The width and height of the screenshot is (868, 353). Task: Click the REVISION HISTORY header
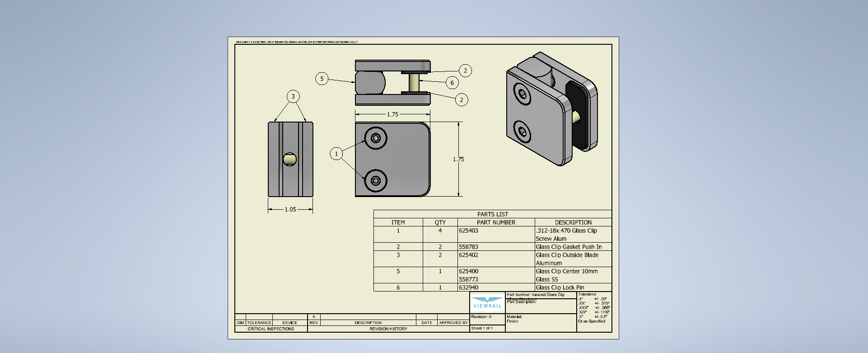tap(388, 329)
